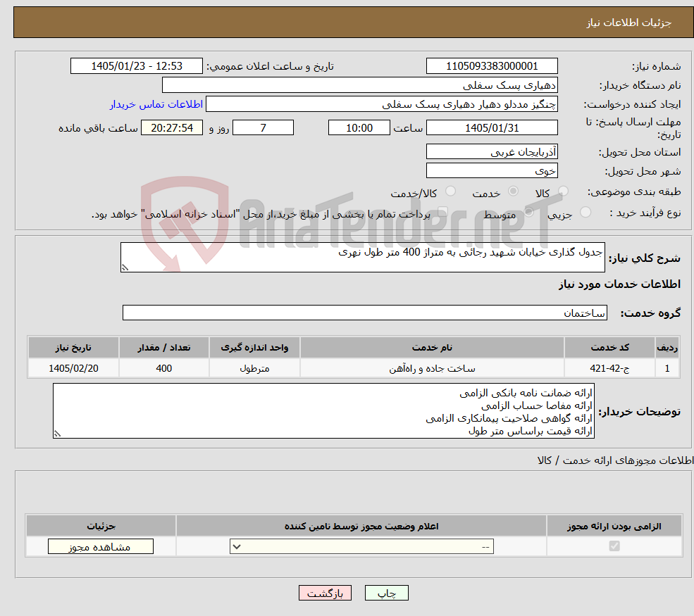694x616 pixels.
Task: Click service code cell ج-42-421
Action: (x=609, y=368)
